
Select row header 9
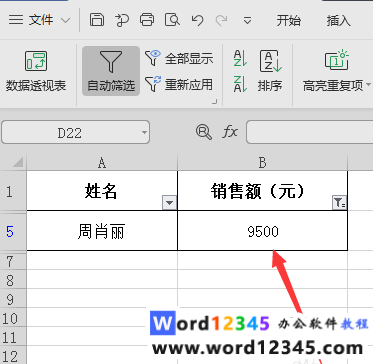pos(13,299)
